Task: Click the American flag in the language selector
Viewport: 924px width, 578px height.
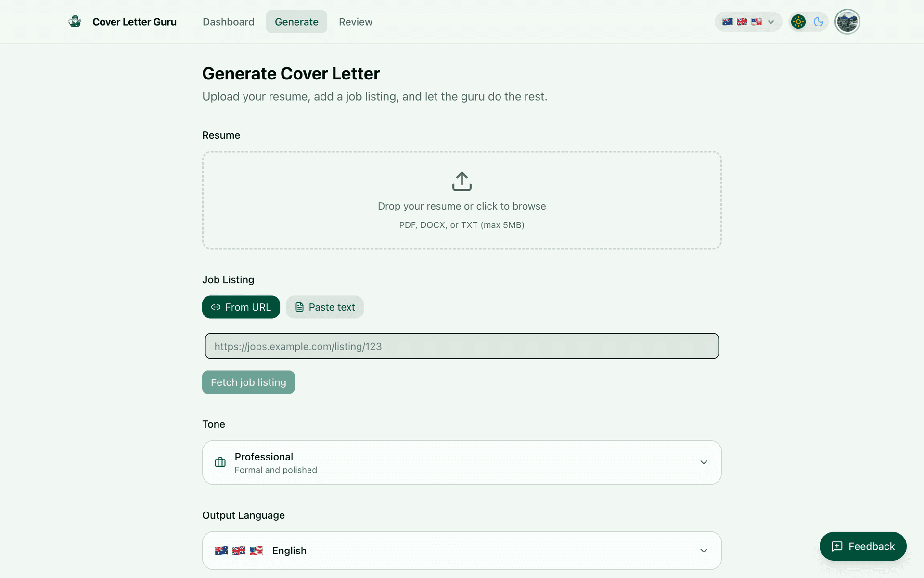Action: [756, 22]
